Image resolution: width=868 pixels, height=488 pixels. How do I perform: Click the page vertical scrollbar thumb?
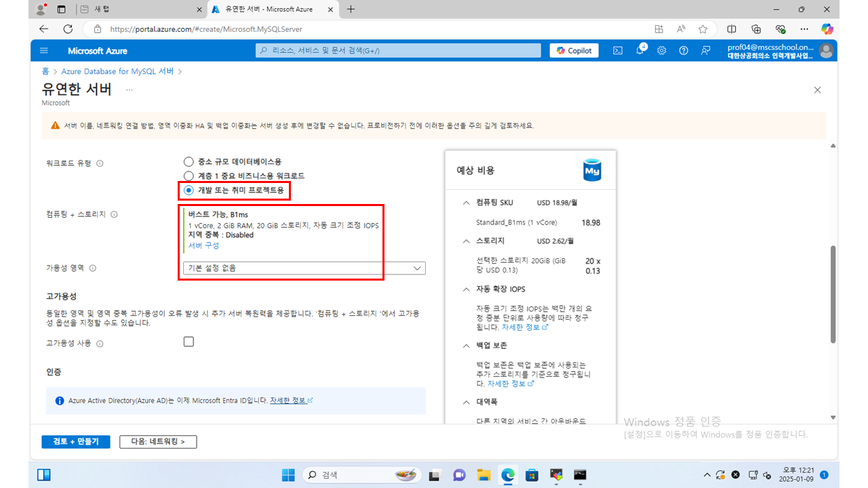click(833, 294)
